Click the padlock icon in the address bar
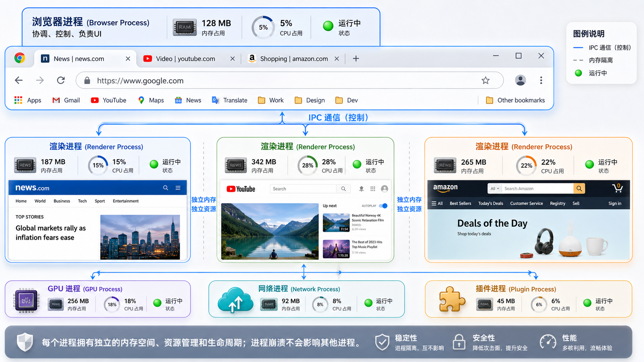644x362 pixels. tap(87, 80)
